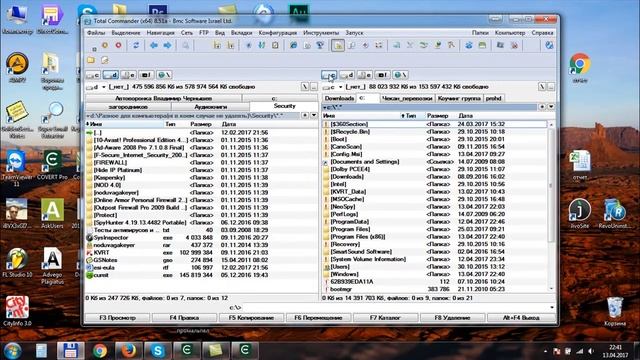Viewport: 640px width, 360px height.
Task: Open the Файлы menu
Action: (96, 33)
